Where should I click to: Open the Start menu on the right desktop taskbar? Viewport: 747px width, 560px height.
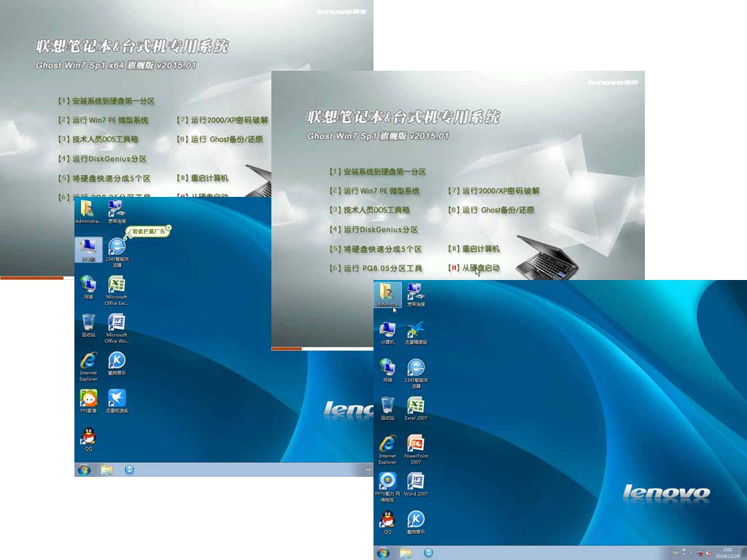pyautogui.click(x=383, y=553)
